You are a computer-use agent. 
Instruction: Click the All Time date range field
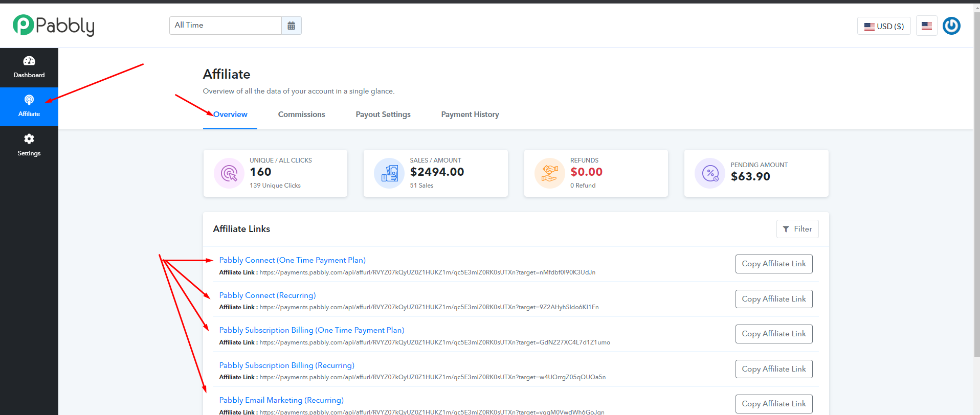(226, 26)
